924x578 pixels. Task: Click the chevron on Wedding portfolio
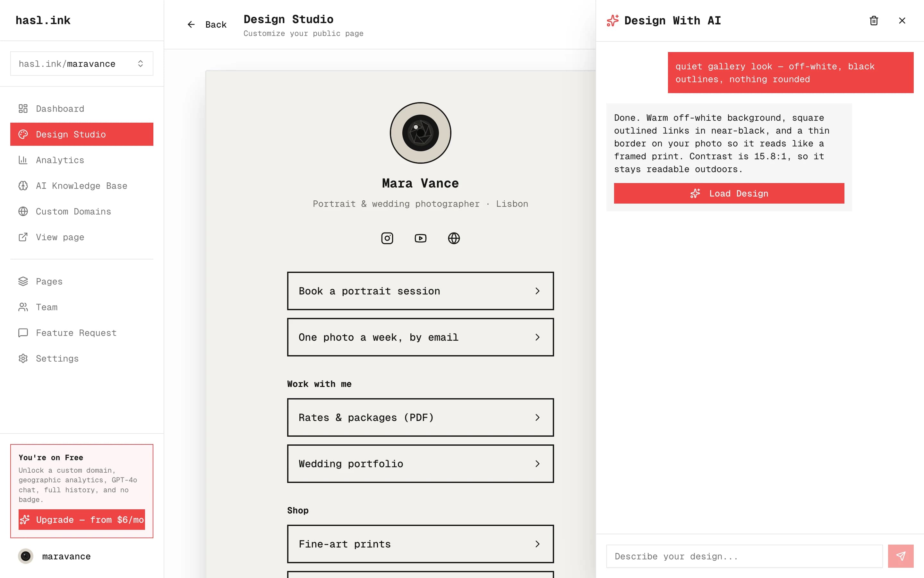click(538, 464)
